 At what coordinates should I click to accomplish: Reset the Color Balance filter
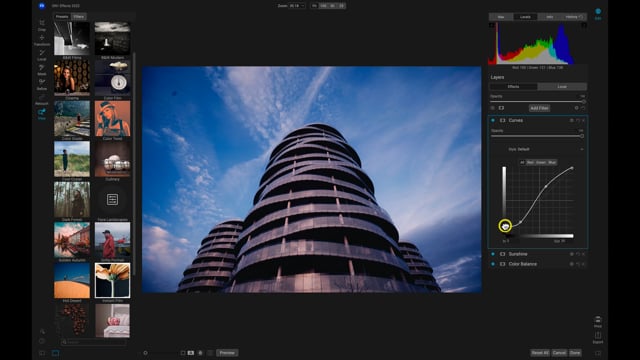pyautogui.click(x=578, y=264)
